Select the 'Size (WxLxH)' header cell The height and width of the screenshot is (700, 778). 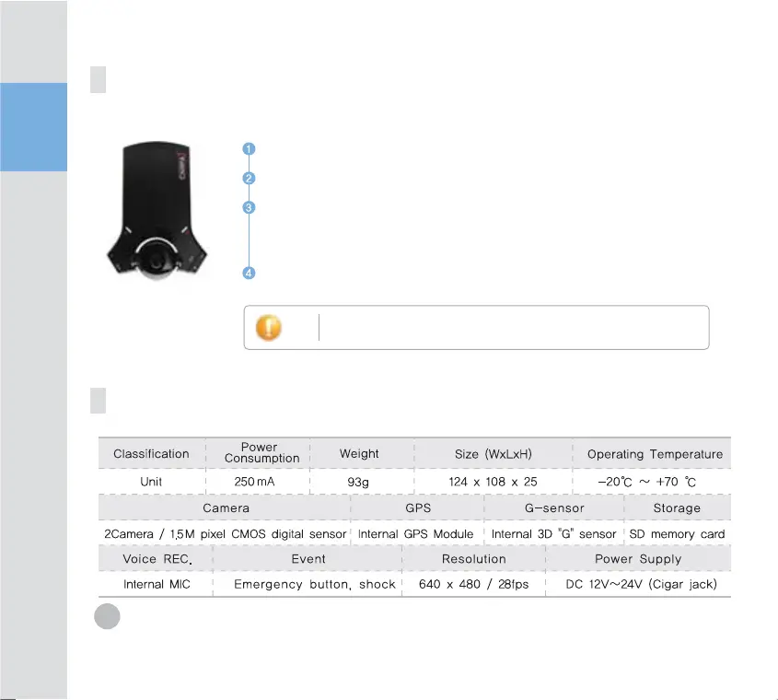pyautogui.click(x=494, y=454)
